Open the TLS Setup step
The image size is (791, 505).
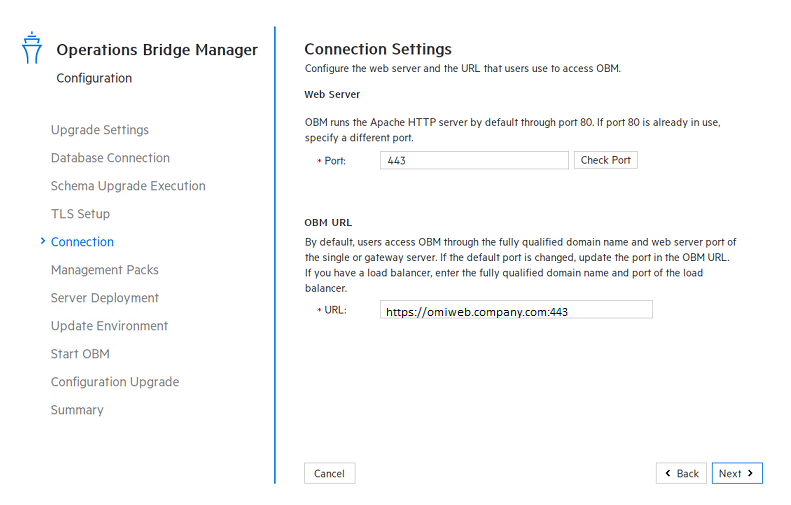click(x=80, y=214)
